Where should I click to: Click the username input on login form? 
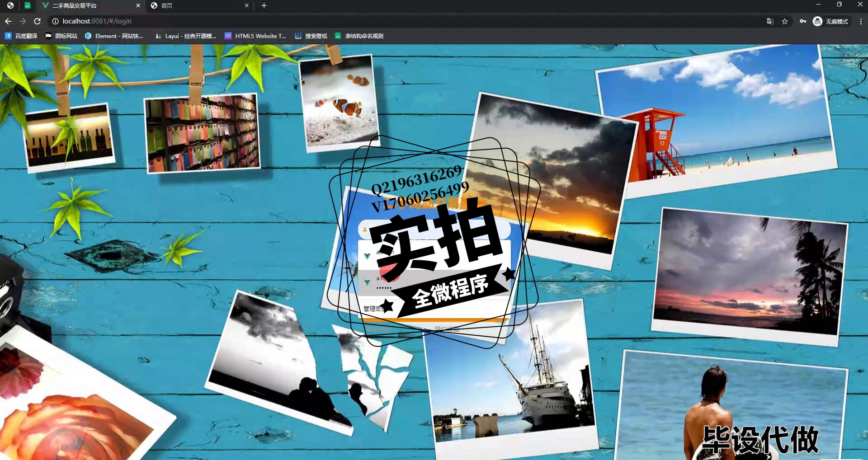434,230
